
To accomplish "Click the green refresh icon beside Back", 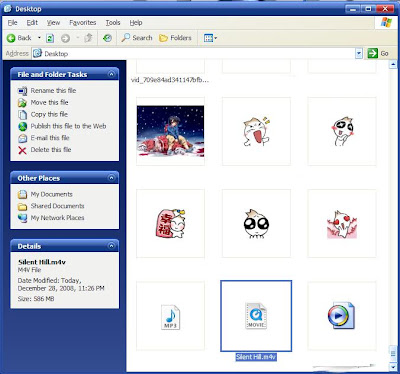I will click(50, 38).
